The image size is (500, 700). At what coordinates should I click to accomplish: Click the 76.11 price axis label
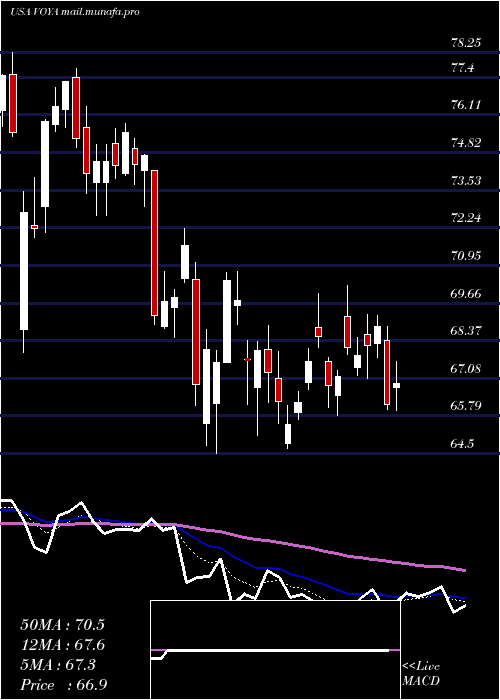(x=466, y=106)
